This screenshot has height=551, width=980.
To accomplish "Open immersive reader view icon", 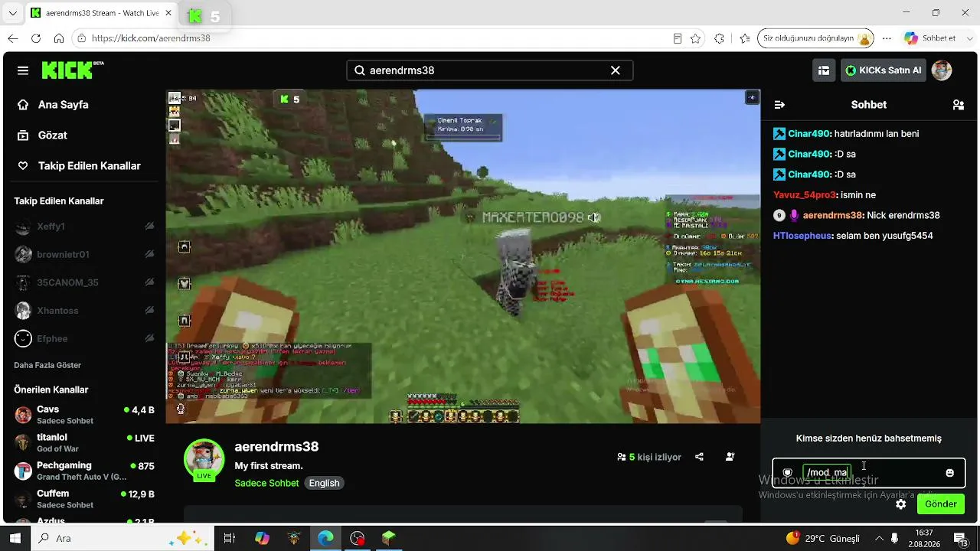I will [678, 38].
